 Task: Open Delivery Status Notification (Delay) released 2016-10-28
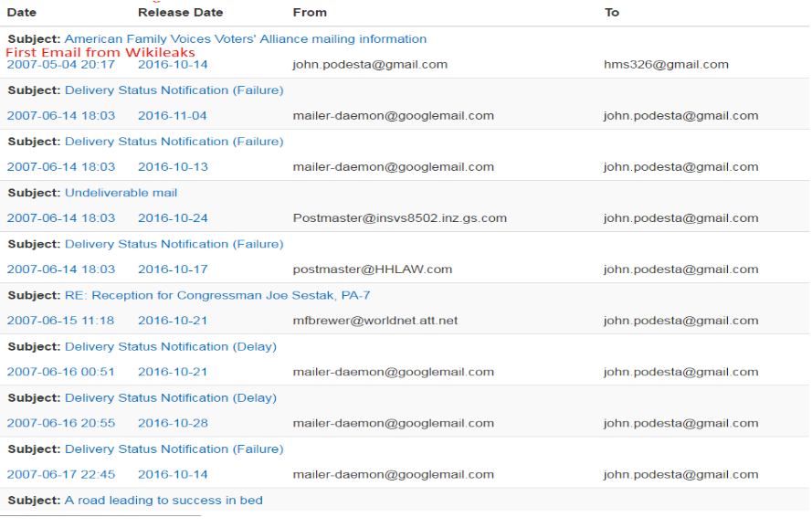point(171,398)
